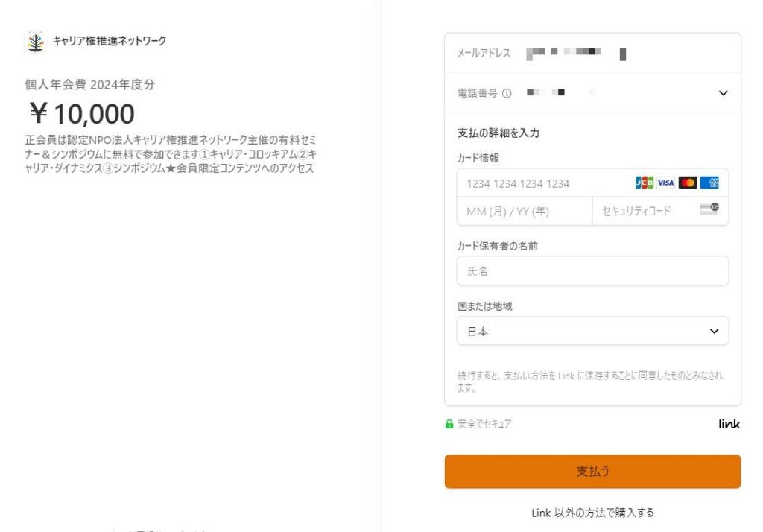Click 'Link 以外の方法で購入する' link

(592, 513)
